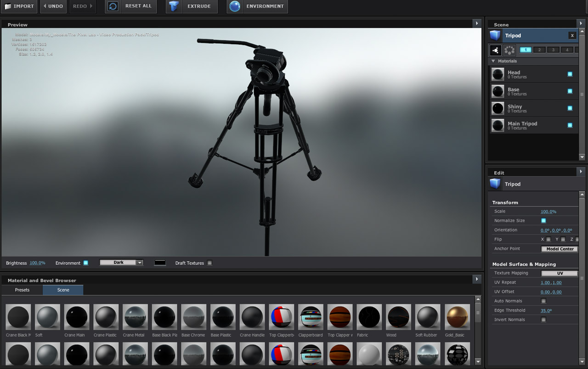Choose the Base Chrome material preset
This screenshot has width=588, height=369.
click(194, 317)
